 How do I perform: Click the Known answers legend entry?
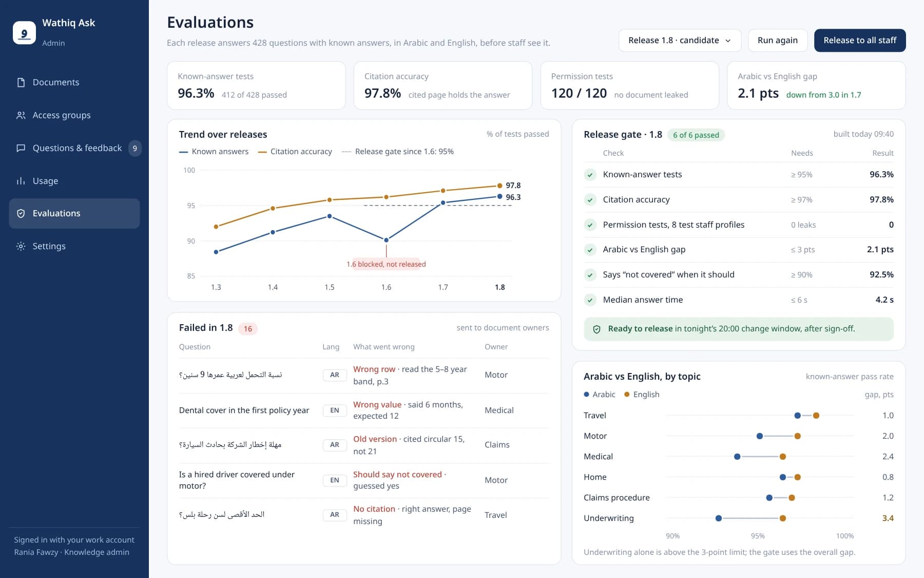(x=214, y=152)
